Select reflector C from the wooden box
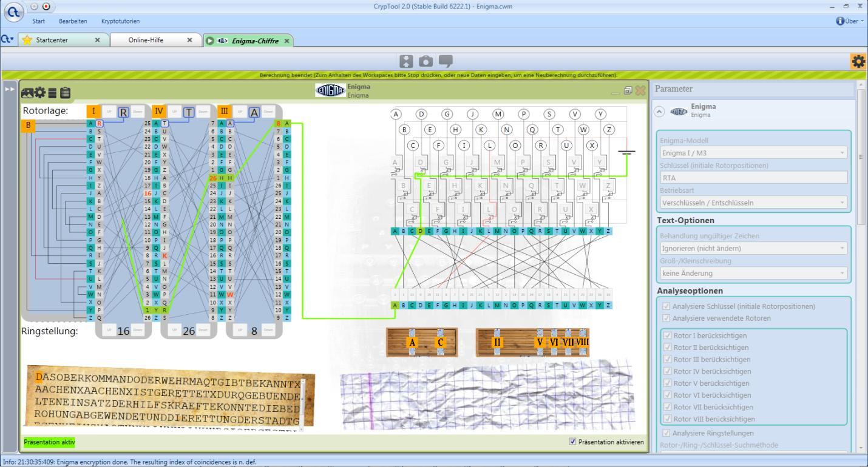The image size is (868, 467). tap(441, 343)
